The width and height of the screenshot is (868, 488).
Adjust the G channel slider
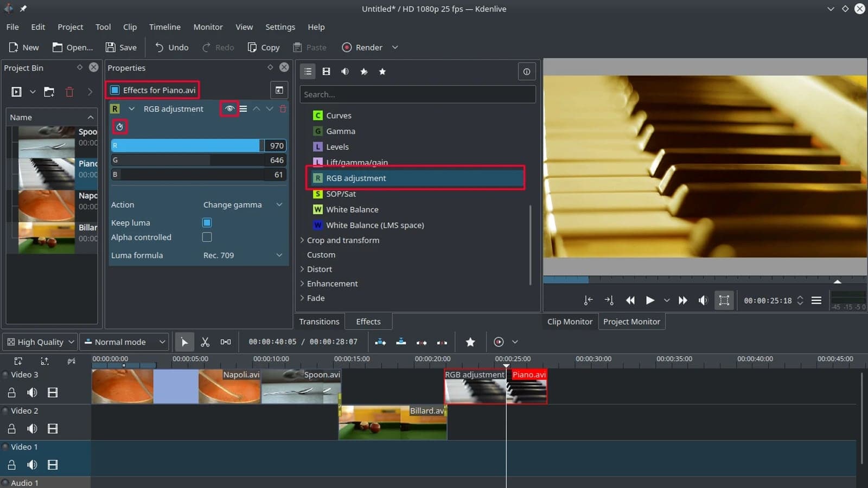(187, 160)
